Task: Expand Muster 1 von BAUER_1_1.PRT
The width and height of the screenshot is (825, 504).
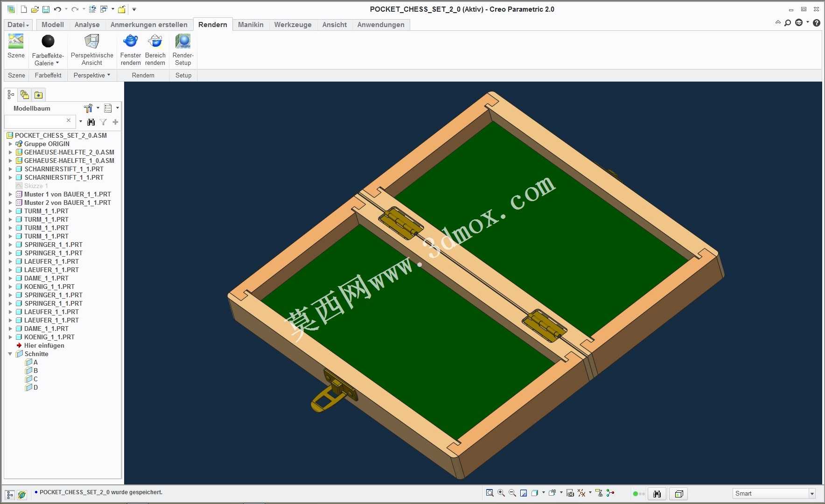Action: tap(10, 194)
